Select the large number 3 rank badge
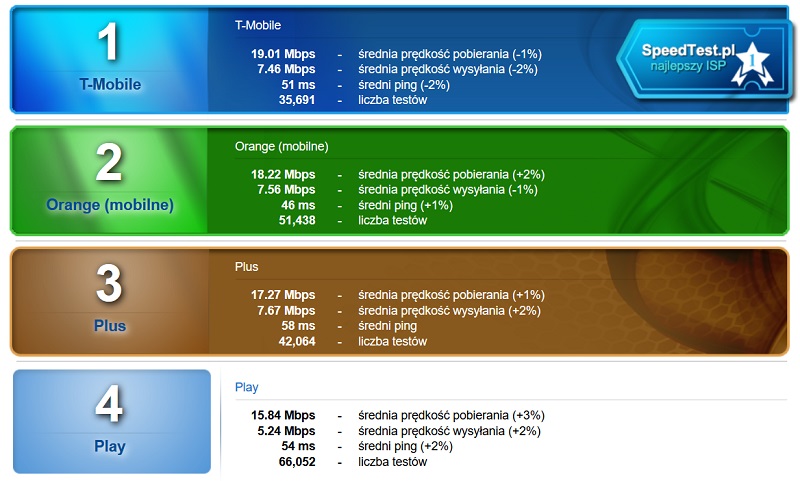The image size is (800, 481). (x=110, y=284)
